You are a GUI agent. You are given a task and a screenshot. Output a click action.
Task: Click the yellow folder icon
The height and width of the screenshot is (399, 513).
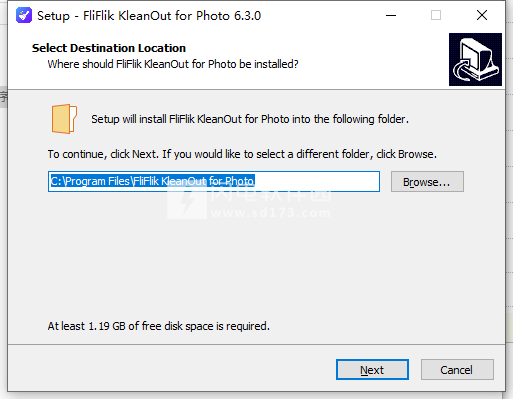pyautogui.click(x=64, y=119)
